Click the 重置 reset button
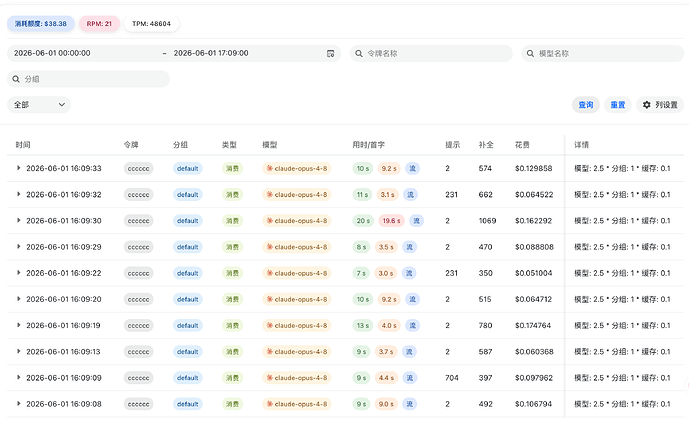This screenshot has height=421, width=689. tap(618, 105)
